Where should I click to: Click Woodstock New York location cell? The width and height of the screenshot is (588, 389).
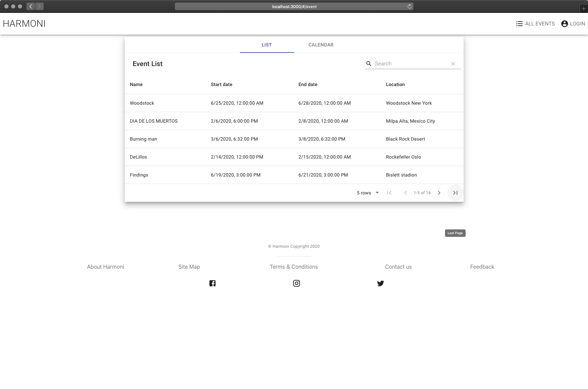pyautogui.click(x=409, y=103)
